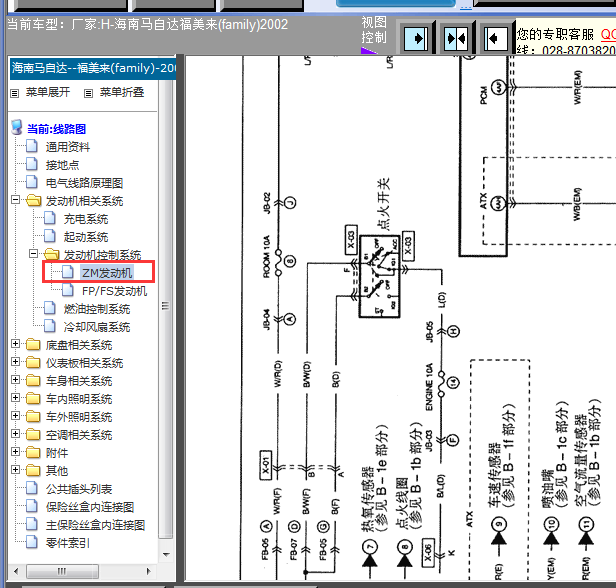Click tree panel horizontal scrollbar thumb
The height and width of the screenshot is (588, 616).
coord(62,571)
